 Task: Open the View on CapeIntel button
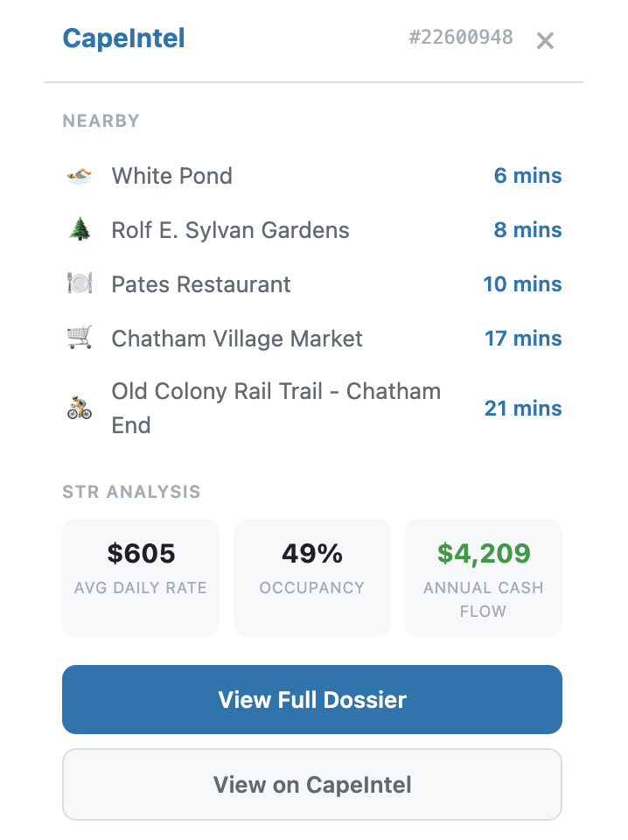[x=312, y=785]
